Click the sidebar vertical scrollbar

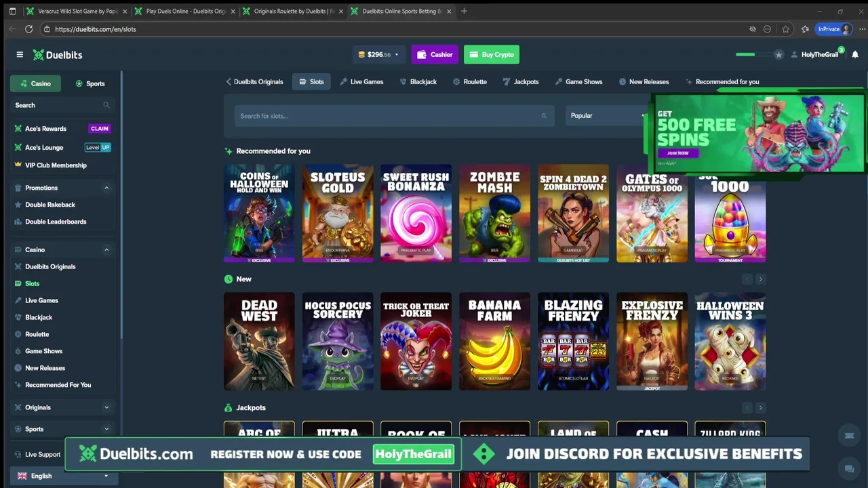[122, 203]
